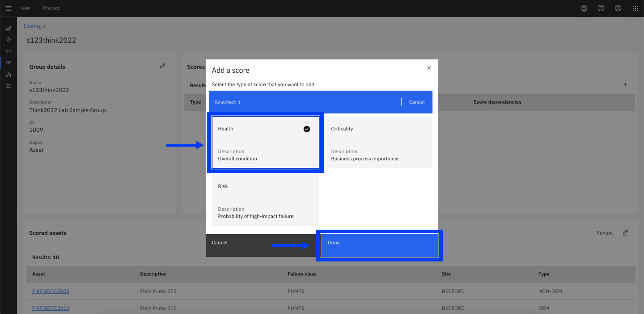Click the s123think2022 group name field

[x=48, y=90]
